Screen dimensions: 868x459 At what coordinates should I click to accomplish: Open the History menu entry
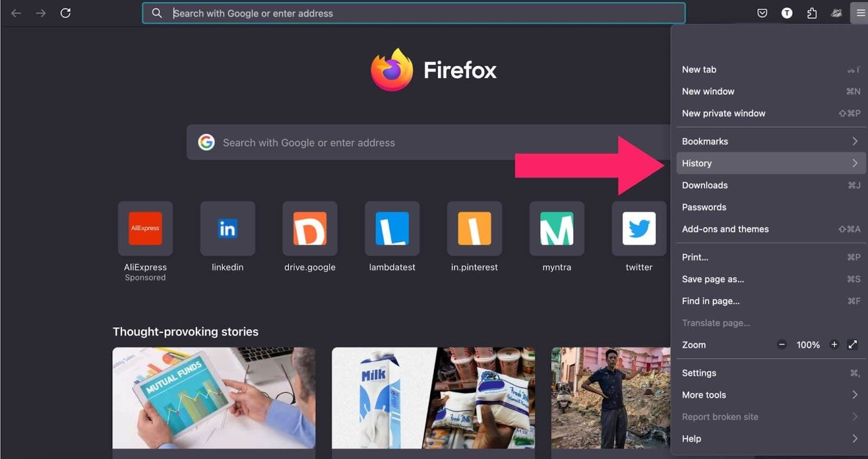point(771,163)
